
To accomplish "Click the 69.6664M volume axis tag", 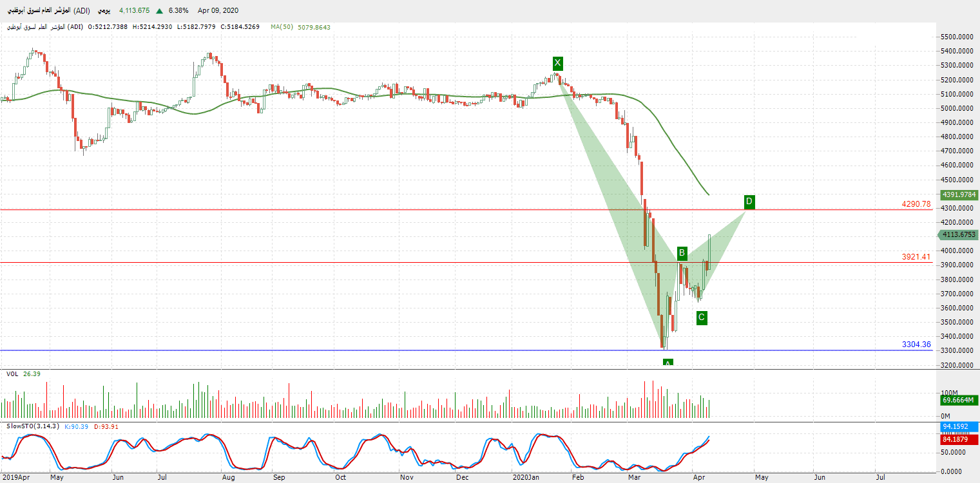I will pyautogui.click(x=959, y=401).
